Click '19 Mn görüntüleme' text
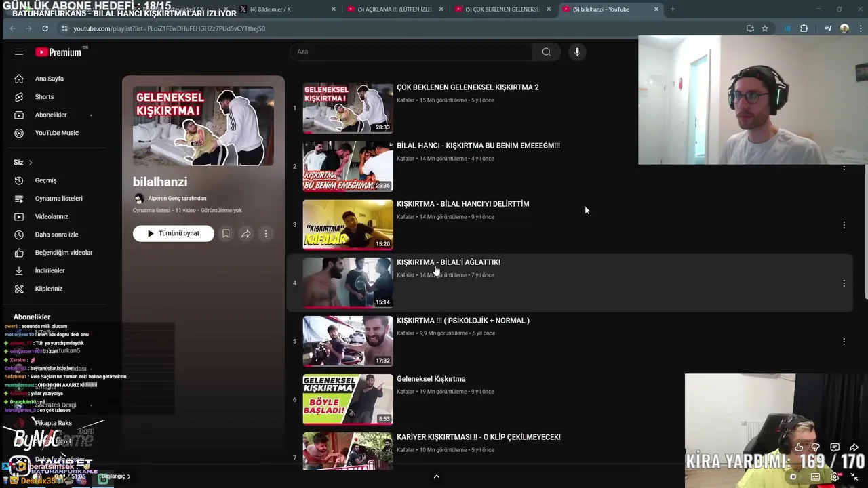This screenshot has width=868, height=488. click(x=443, y=392)
